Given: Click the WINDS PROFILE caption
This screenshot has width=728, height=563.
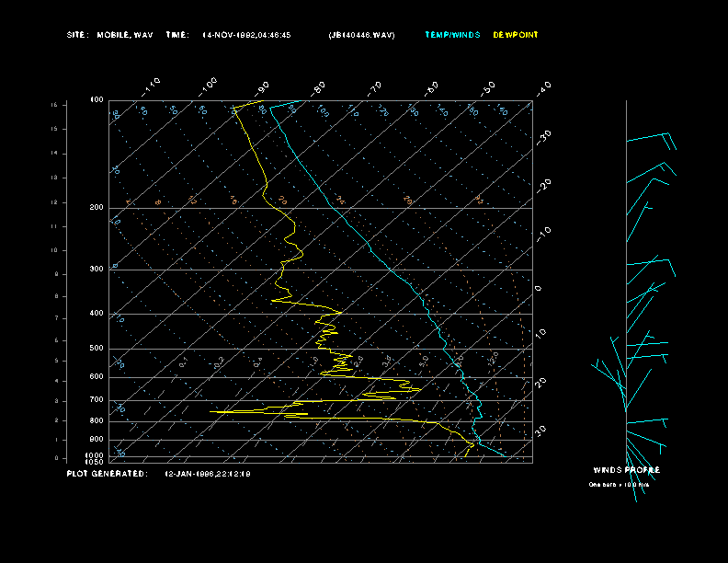Looking at the screenshot, I should tap(626, 470).
